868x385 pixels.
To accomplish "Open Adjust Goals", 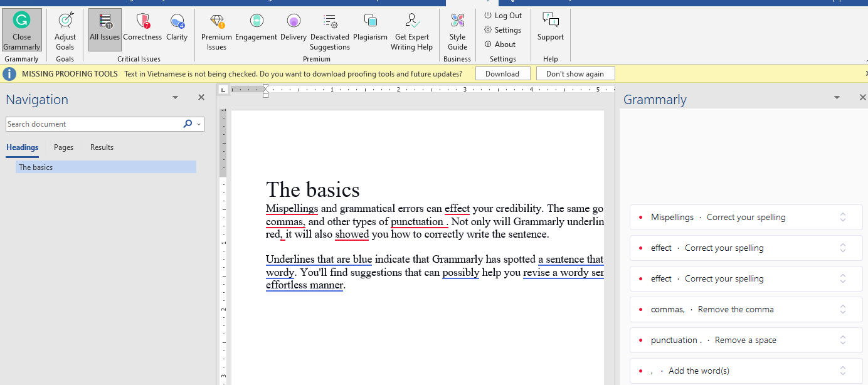I will pos(65,31).
